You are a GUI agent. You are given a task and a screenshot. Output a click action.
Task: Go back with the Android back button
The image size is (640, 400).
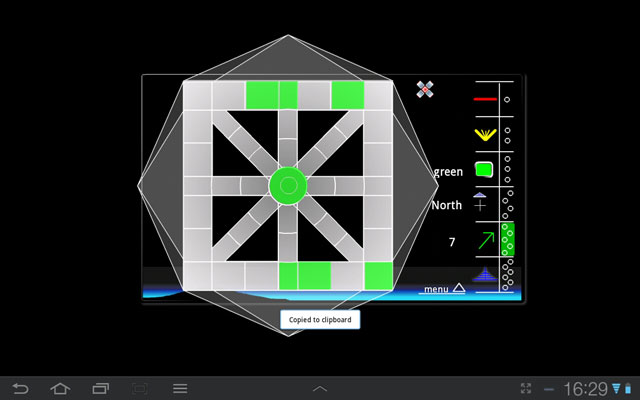(20, 389)
